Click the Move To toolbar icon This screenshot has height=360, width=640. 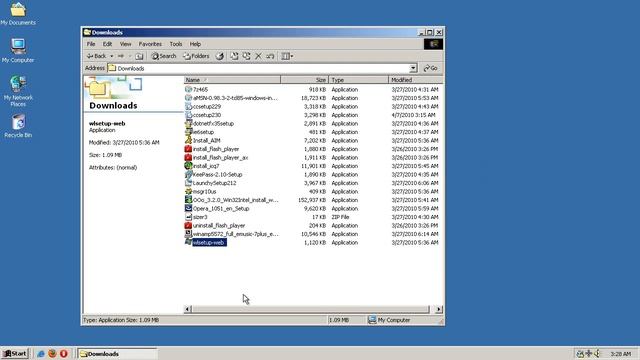tap(234, 56)
